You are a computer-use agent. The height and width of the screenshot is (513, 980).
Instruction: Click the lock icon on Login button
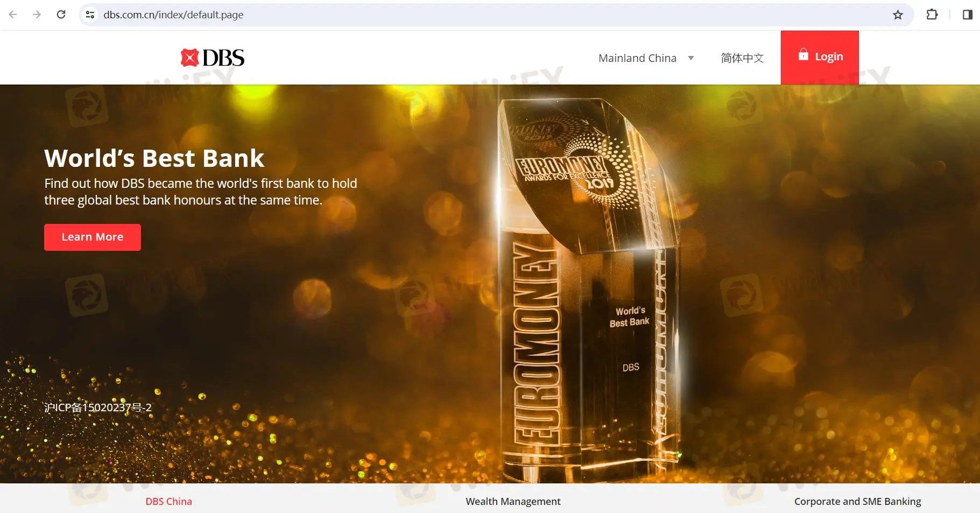(803, 54)
